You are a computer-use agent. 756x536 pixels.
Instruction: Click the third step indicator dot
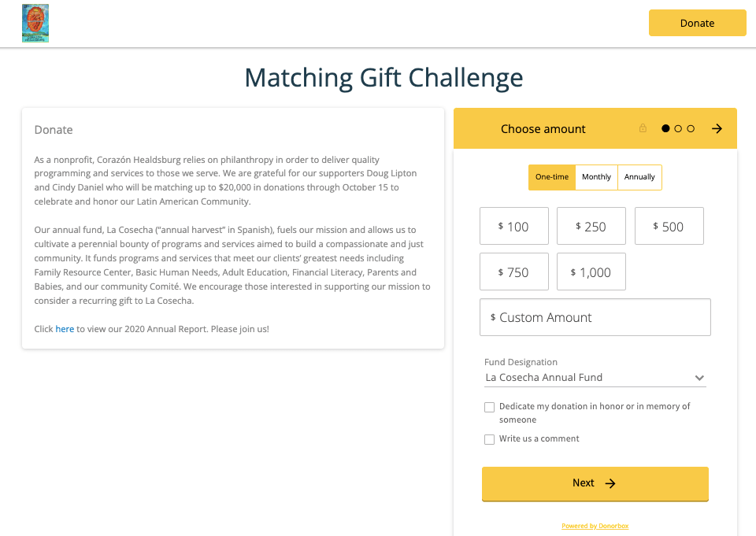(691, 128)
